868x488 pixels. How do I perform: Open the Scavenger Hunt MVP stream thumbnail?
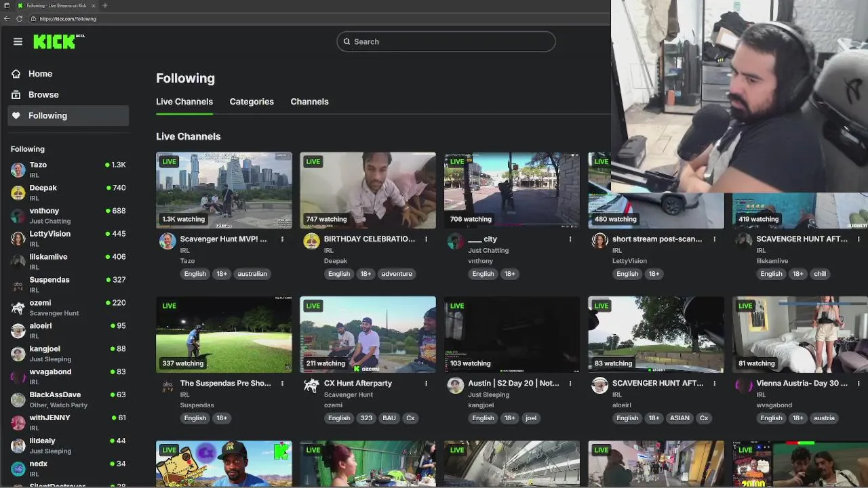pyautogui.click(x=224, y=190)
